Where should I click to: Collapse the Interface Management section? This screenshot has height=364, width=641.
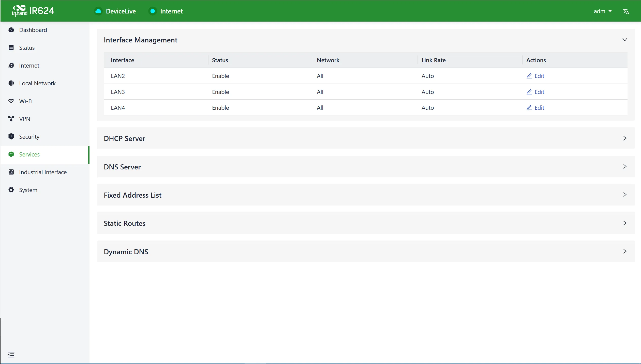click(x=625, y=40)
